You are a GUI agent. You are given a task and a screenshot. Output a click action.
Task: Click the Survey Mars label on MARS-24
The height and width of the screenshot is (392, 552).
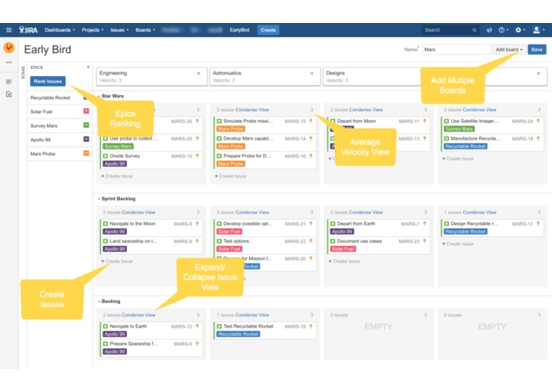tap(459, 129)
